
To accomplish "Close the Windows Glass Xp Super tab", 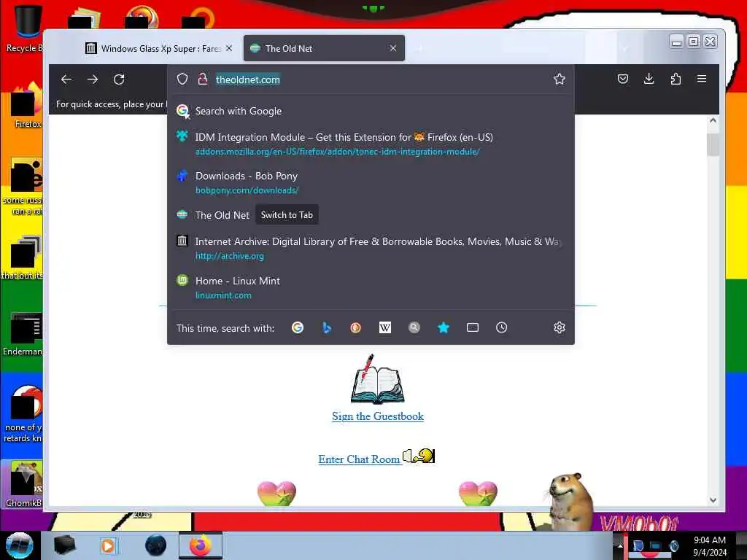I will point(229,48).
